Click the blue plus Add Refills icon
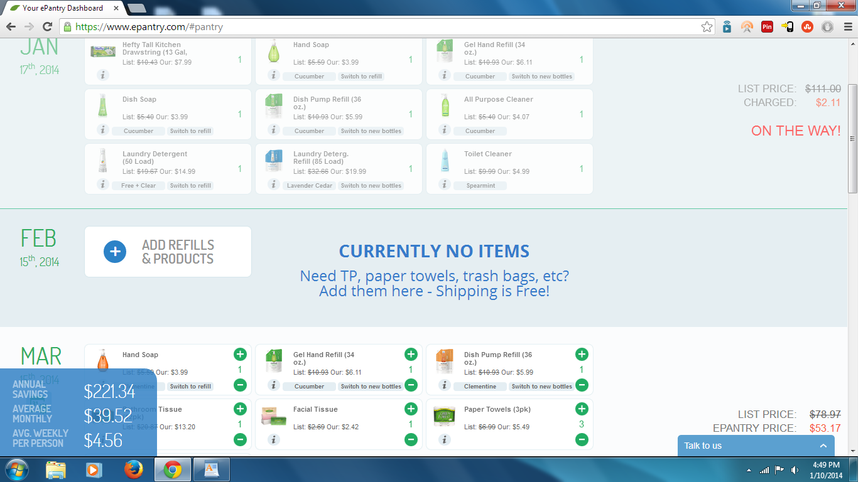The height and width of the screenshot is (482, 868). point(115,252)
